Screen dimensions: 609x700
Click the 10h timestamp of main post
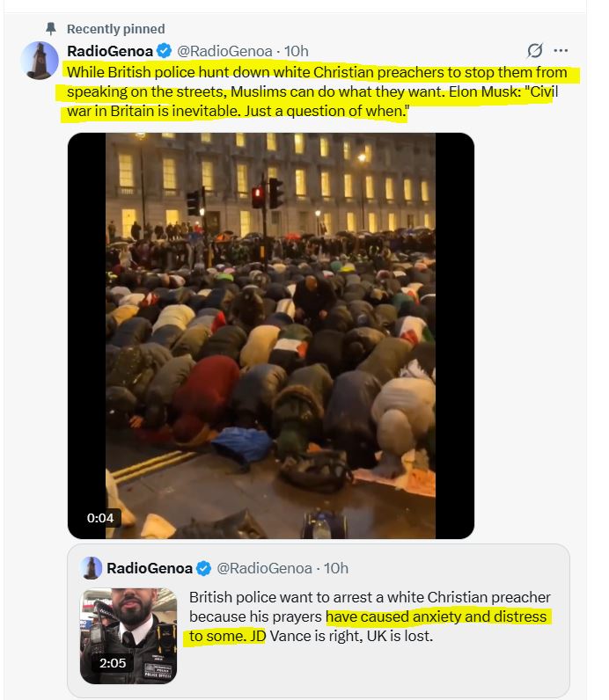point(297,51)
